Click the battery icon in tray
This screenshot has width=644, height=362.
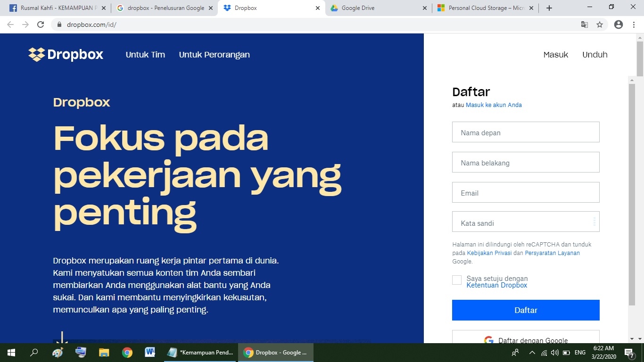567,353
